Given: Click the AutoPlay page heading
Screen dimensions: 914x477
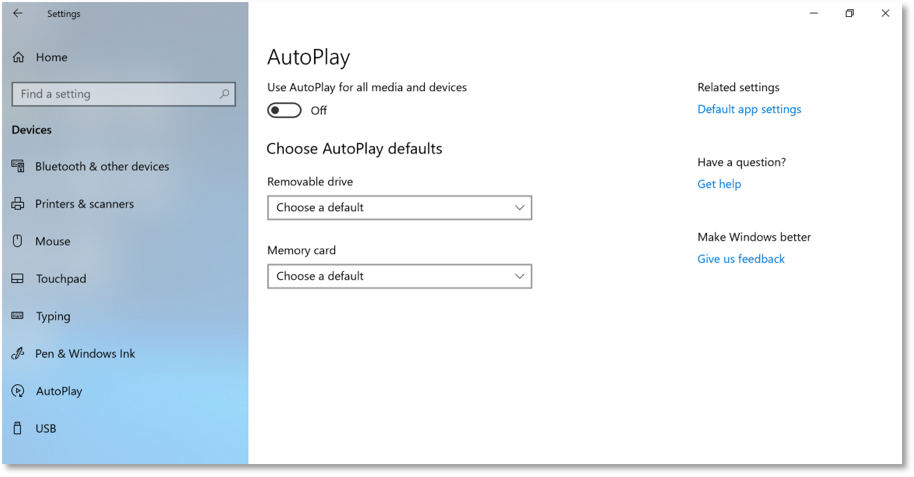Looking at the screenshot, I should 308,57.
